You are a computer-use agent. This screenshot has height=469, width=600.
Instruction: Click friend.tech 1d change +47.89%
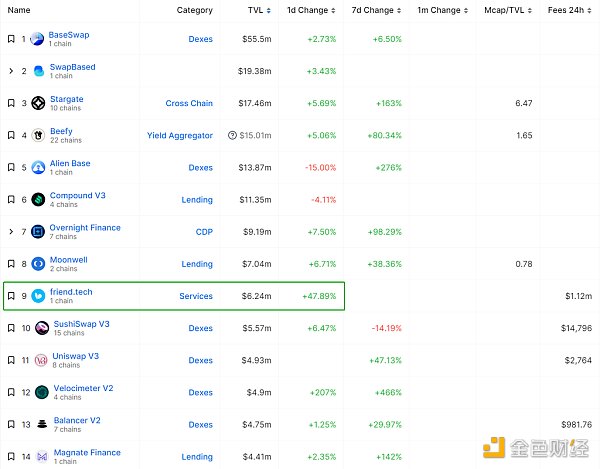[319, 296]
